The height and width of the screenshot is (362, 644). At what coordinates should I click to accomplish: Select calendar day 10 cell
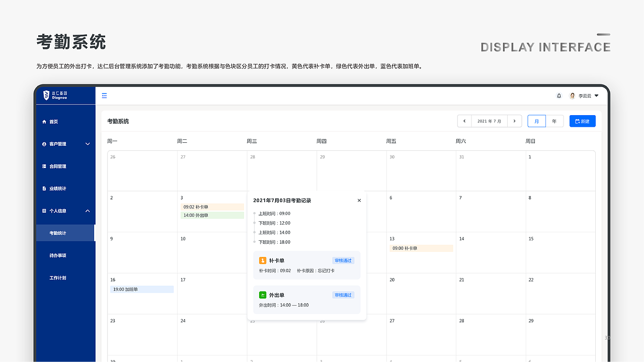[x=212, y=252]
